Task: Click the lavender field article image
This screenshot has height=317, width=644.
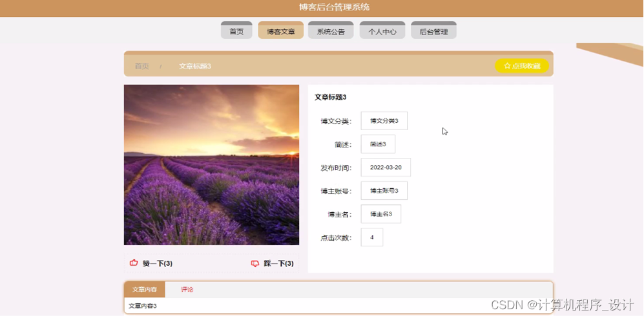Action: pos(211,165)
